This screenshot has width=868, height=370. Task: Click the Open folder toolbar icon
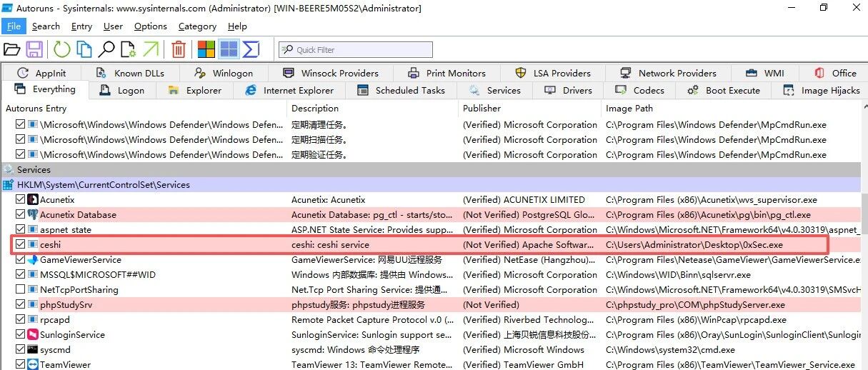(x=11, y=49)
